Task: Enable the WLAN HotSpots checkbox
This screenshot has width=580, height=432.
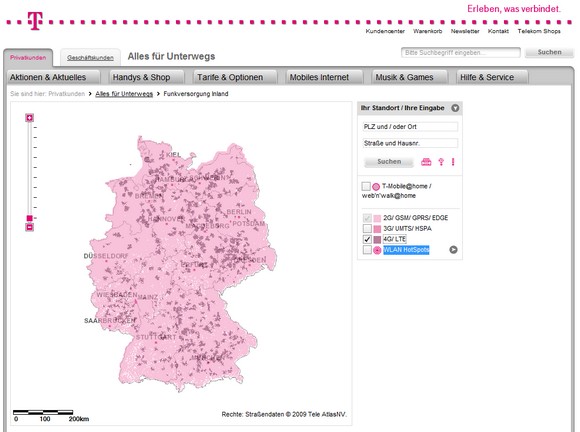Action: click(367, 250)
